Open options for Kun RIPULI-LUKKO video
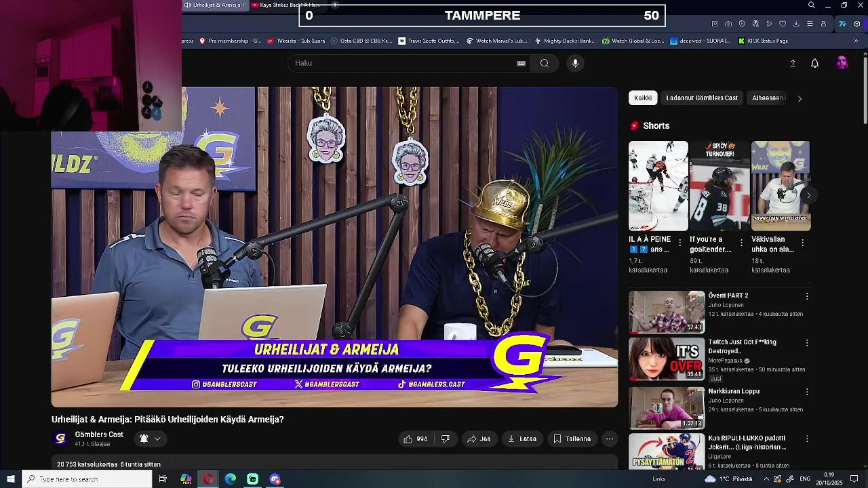Screen dimensions: 868x488 pyautogui.click(x=806, y=439)
